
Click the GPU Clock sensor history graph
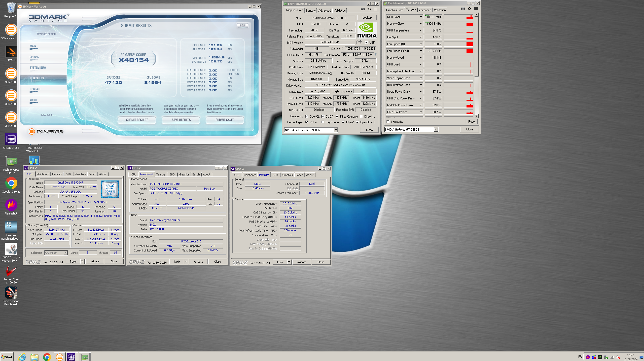click(x=458, y=17)
